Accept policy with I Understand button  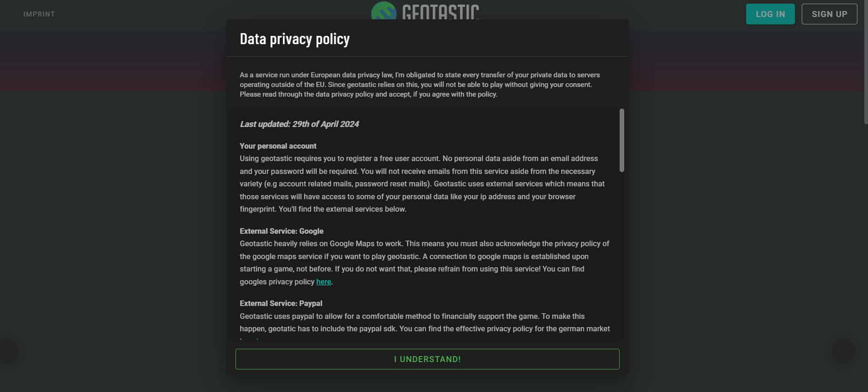(427, 359)
